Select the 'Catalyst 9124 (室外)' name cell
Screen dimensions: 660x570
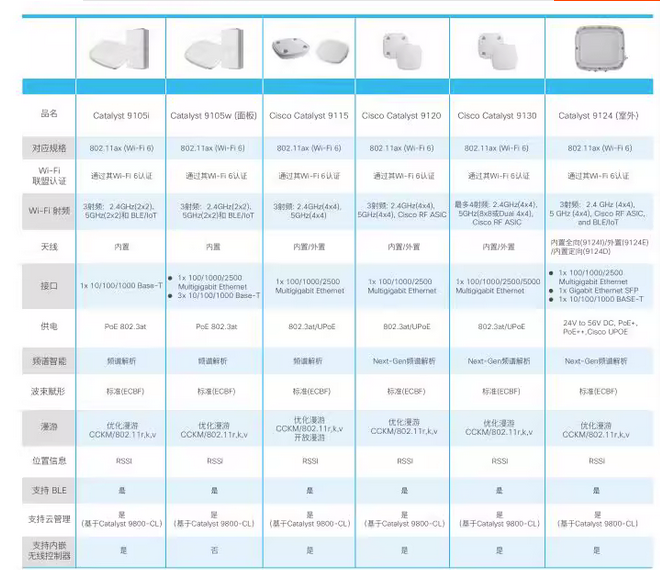pyautogui.click(x=599, y=116)
